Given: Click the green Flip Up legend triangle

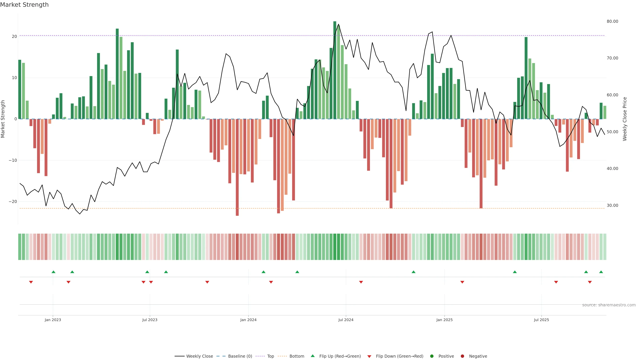Looking at the screenshot, I should point(312,356).
